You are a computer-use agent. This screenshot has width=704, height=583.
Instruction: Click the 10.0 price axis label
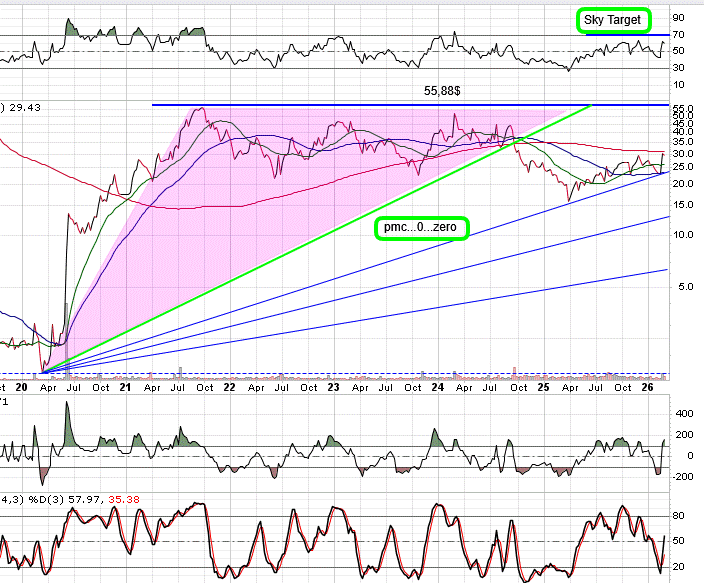[x=683, y=235]
